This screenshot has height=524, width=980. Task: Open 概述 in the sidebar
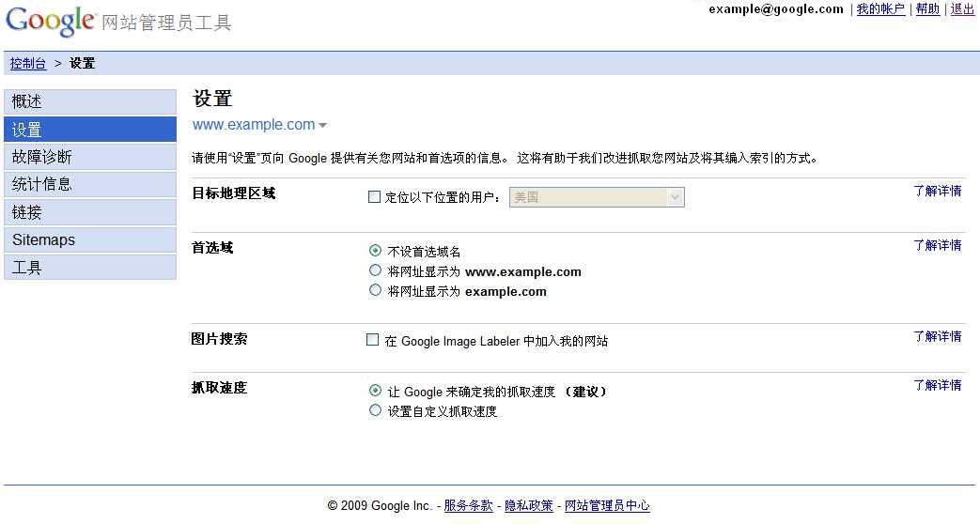(90, 101)
